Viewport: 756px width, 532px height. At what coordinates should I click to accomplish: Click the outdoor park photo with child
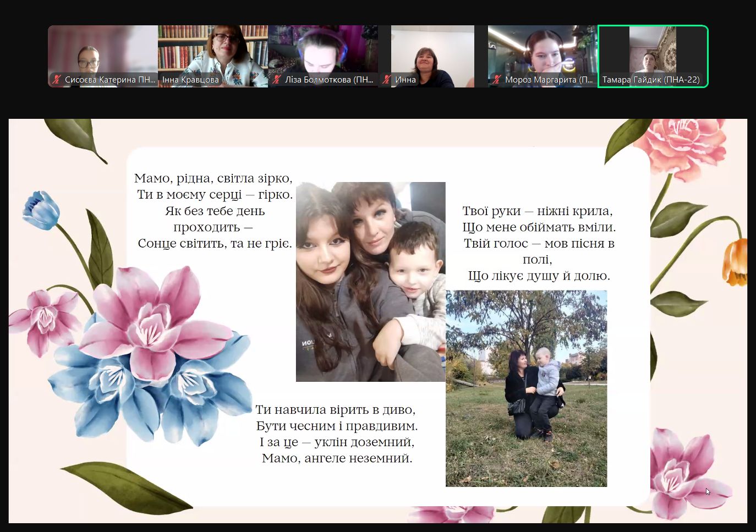pos(526,388)
